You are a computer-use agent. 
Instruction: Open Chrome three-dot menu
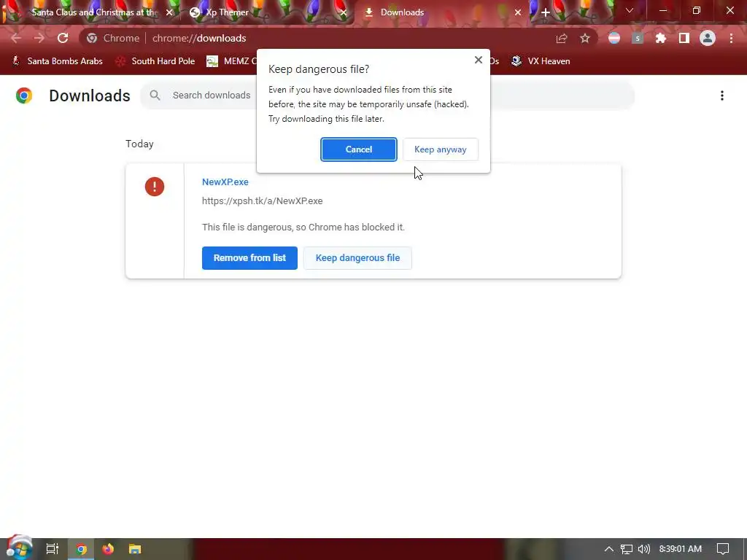731,38
